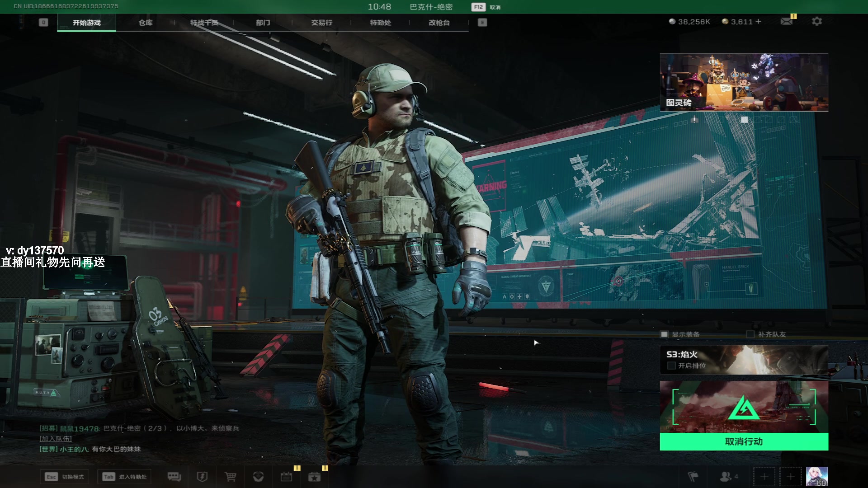Open the star briefcase icon
The height and width of the screenshot is (488, 868).
point(314,477)
